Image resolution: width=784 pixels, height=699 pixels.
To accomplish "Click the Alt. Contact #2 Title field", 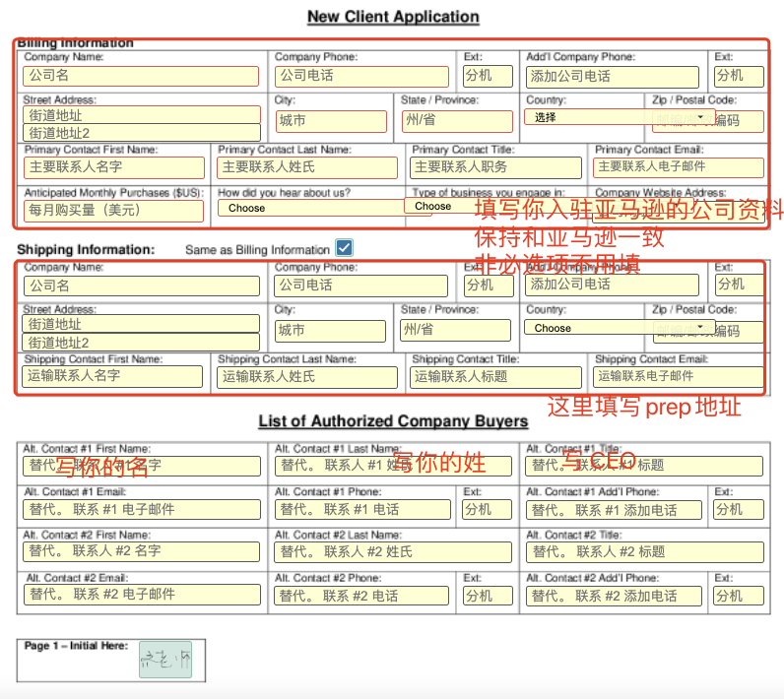I will pos(645,552).
